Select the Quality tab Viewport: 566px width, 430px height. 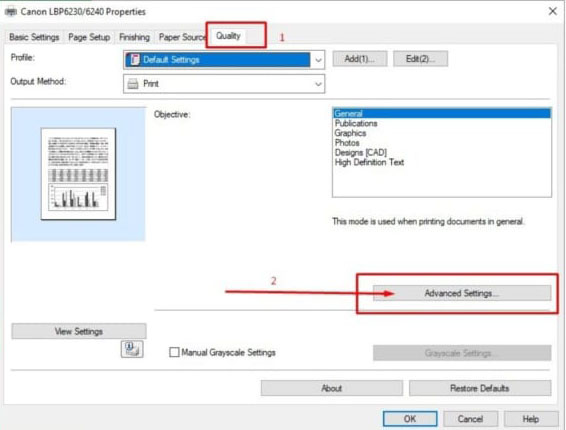228,36
